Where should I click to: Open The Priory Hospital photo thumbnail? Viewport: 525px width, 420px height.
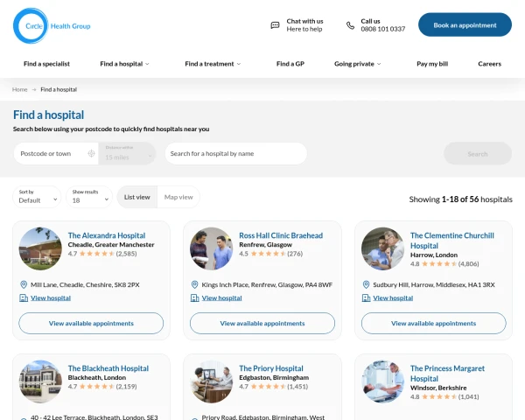coord(211,381)
